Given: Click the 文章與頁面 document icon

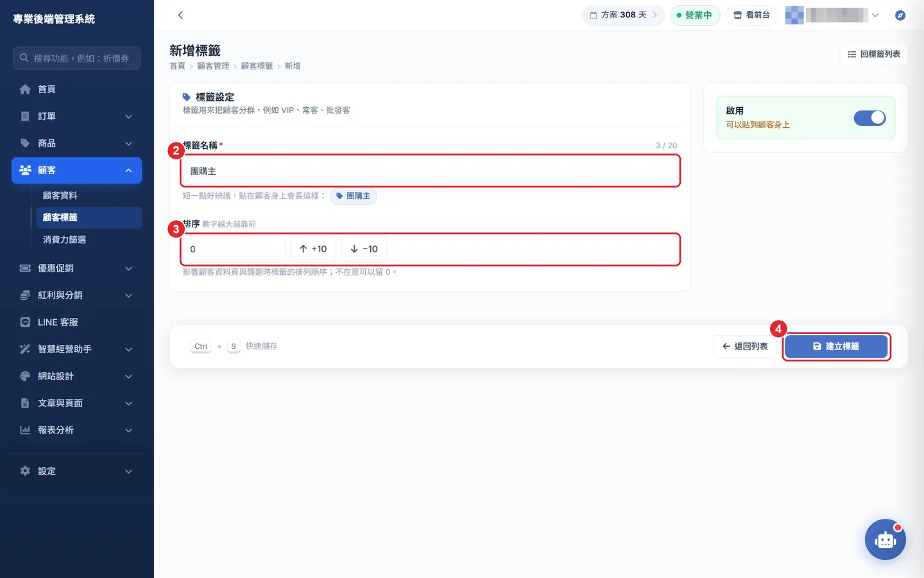Looking at the screenshot, I should (25, 403).
